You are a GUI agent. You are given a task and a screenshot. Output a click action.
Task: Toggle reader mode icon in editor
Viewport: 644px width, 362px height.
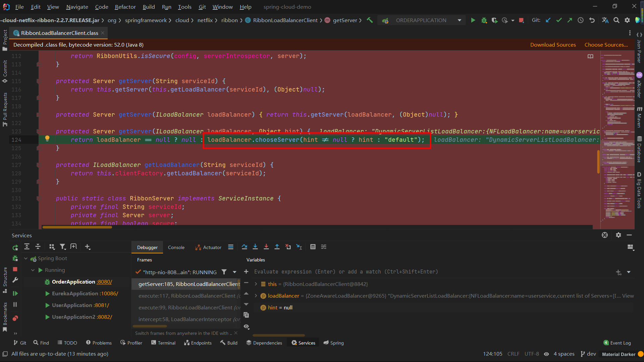pos(590,56)
